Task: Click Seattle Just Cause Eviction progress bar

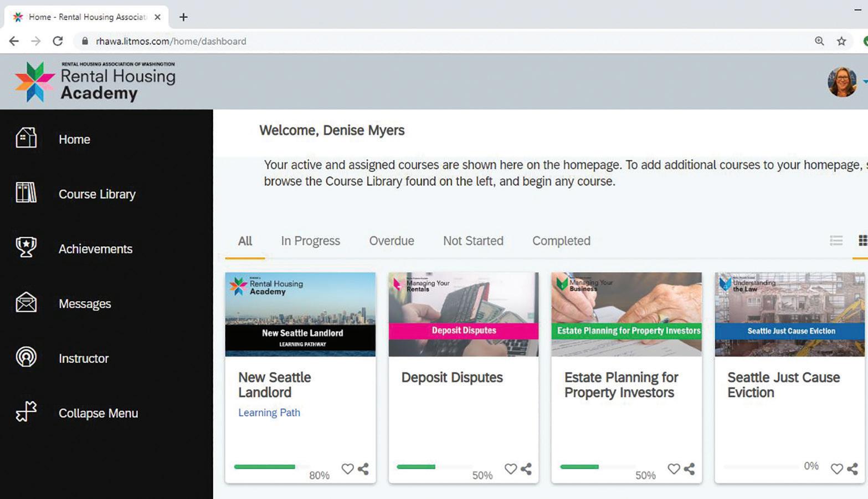Action: click(x=761, y=467)
